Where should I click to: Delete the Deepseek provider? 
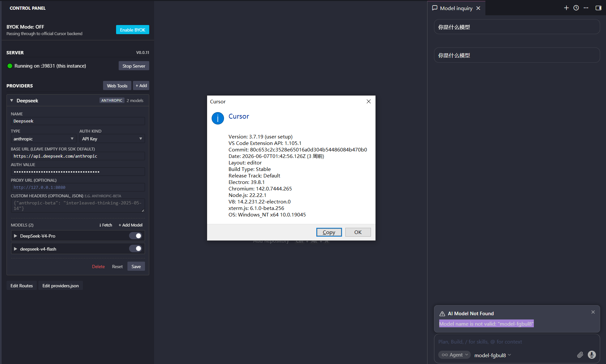click(x=98, y=266)
